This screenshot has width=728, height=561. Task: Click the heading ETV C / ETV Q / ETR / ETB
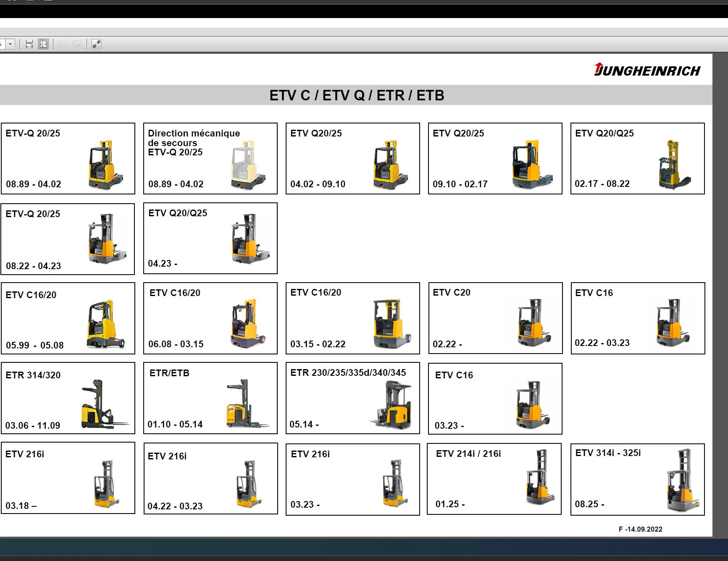click(357, 95)
